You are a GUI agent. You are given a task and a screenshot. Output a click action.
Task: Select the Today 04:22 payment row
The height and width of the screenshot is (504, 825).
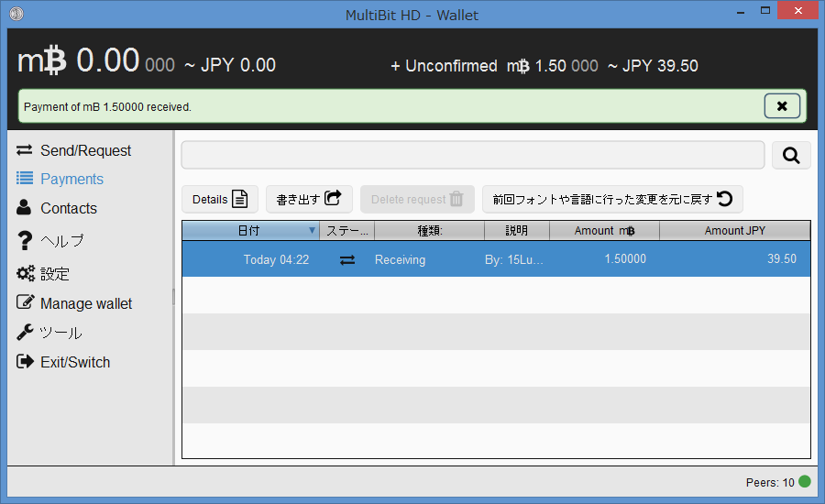point(496,258)
